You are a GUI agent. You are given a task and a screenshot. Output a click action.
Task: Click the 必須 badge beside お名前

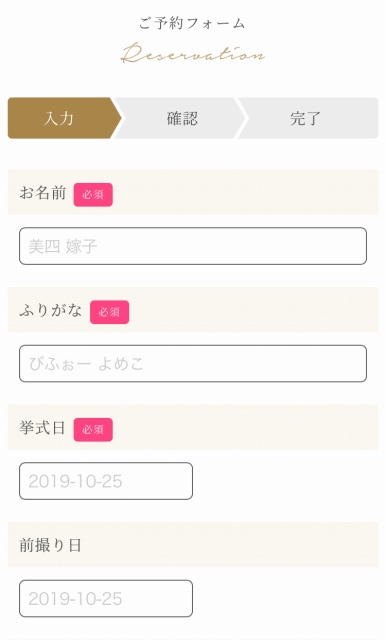point(93,195)
